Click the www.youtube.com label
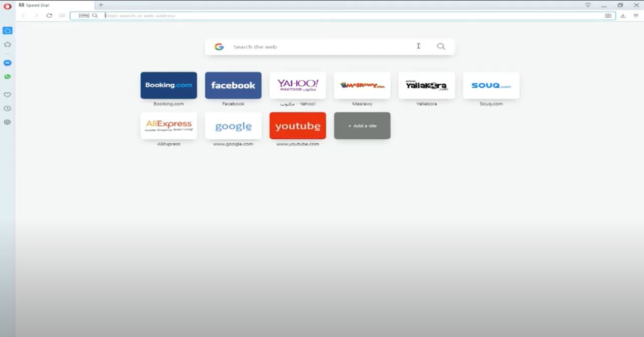 pyautogui.click(x=298, y=144)
